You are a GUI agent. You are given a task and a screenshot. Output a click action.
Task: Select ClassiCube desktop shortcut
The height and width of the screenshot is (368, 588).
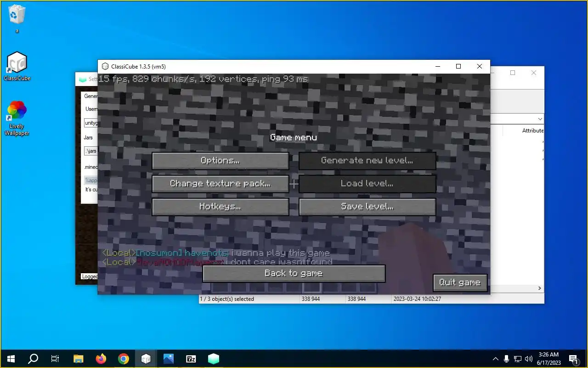[x=17, y=67]
